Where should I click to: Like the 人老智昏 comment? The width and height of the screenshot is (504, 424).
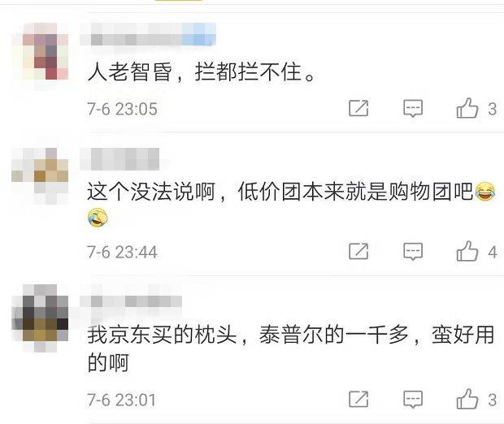click(x=467, y=108)
